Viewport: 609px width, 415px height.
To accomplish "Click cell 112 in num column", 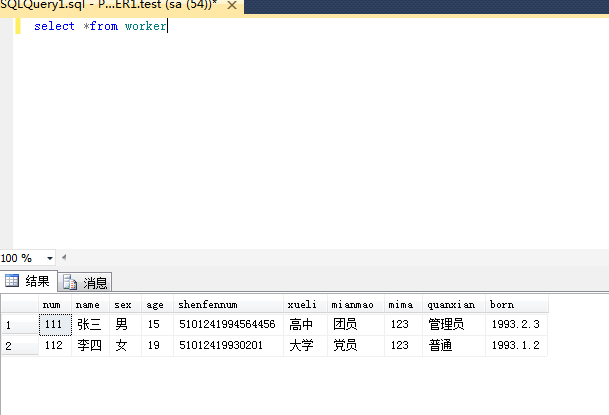I will [x=55, y=346].
